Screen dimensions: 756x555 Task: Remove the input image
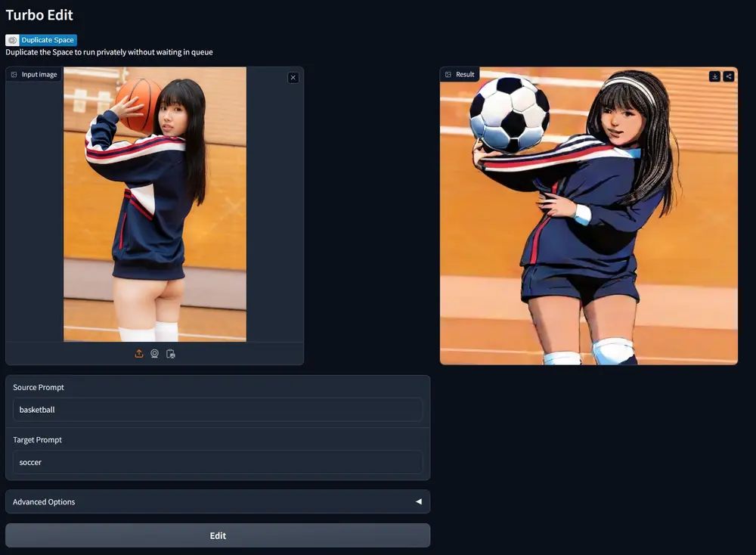[293, 78]
